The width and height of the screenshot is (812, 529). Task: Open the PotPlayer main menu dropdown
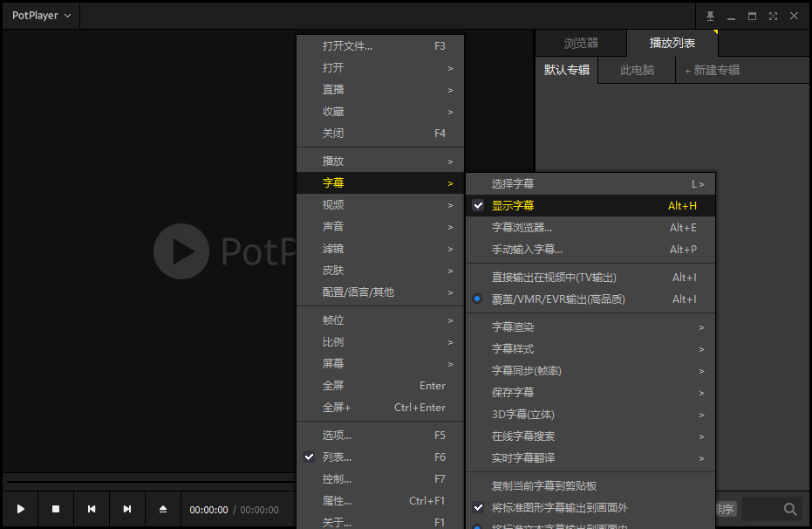click(x=39, y=15)
